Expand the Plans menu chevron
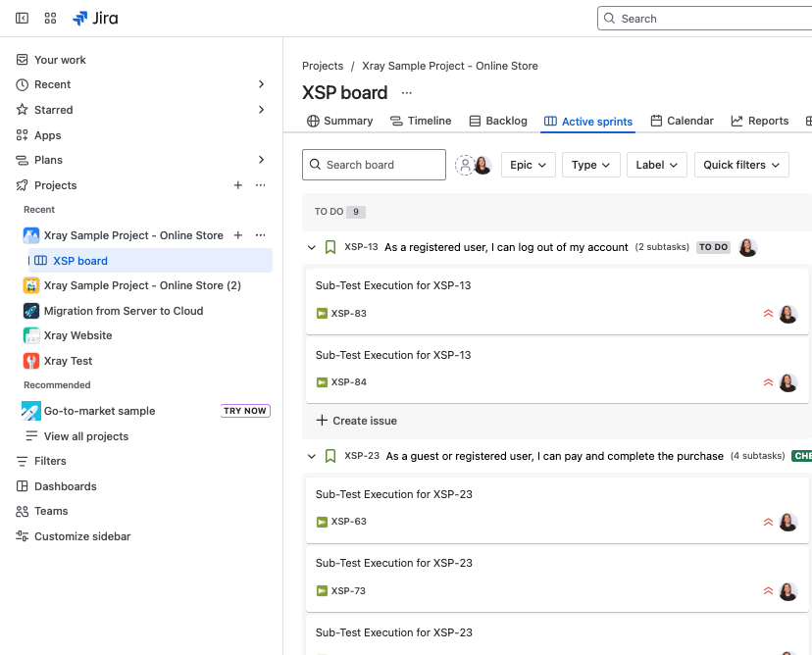This screenshot has width=812, height=655. [x=262, y=160]
